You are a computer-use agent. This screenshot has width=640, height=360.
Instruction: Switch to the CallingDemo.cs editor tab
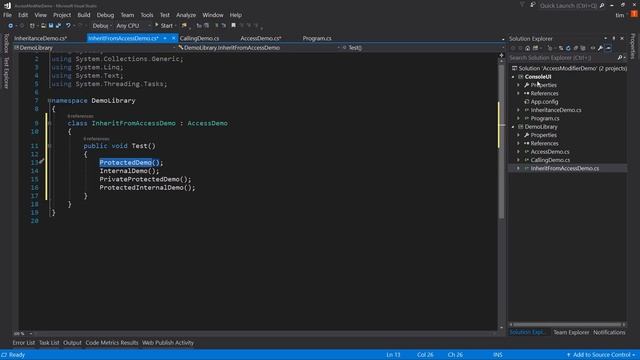point(199,38)
